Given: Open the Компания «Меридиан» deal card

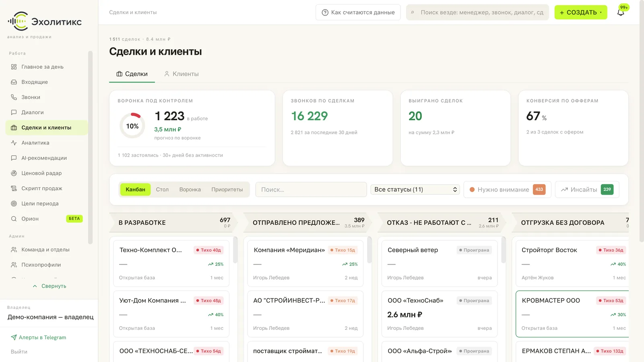Looking at the screenshot, I should [x=305, y=263].
